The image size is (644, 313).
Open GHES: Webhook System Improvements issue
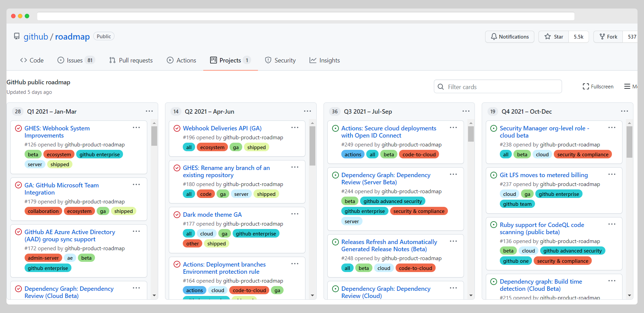coord(57,132)
